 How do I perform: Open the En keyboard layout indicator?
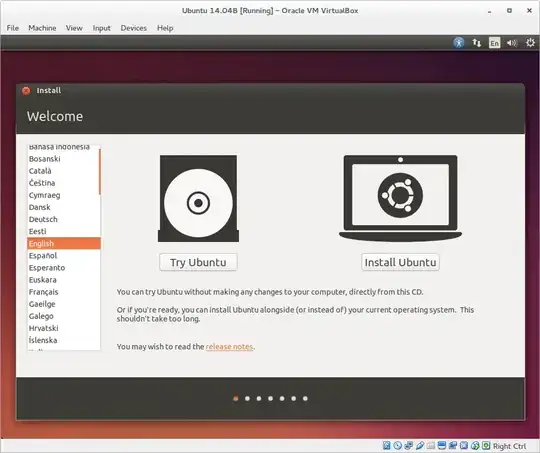point(494,43)
